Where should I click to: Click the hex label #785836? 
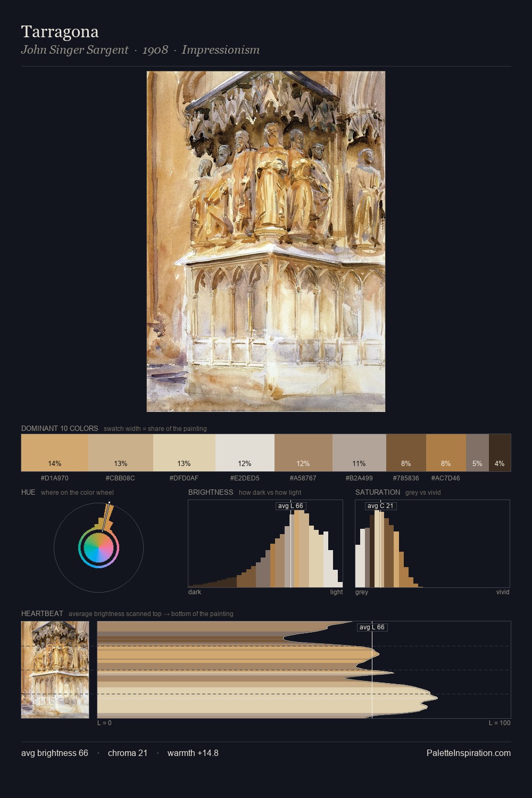(x=406, y=478)
